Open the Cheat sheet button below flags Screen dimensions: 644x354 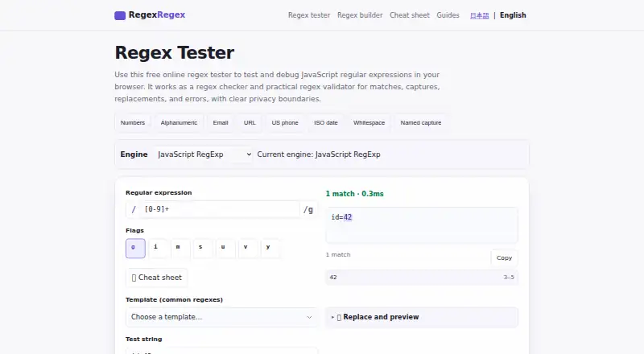pos(156,278)
